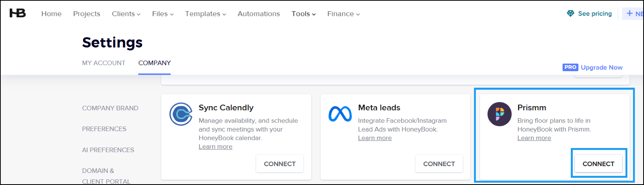The image size is (644, 185).
Task: Click the Upgrade Now link
Action: point(602,67)
